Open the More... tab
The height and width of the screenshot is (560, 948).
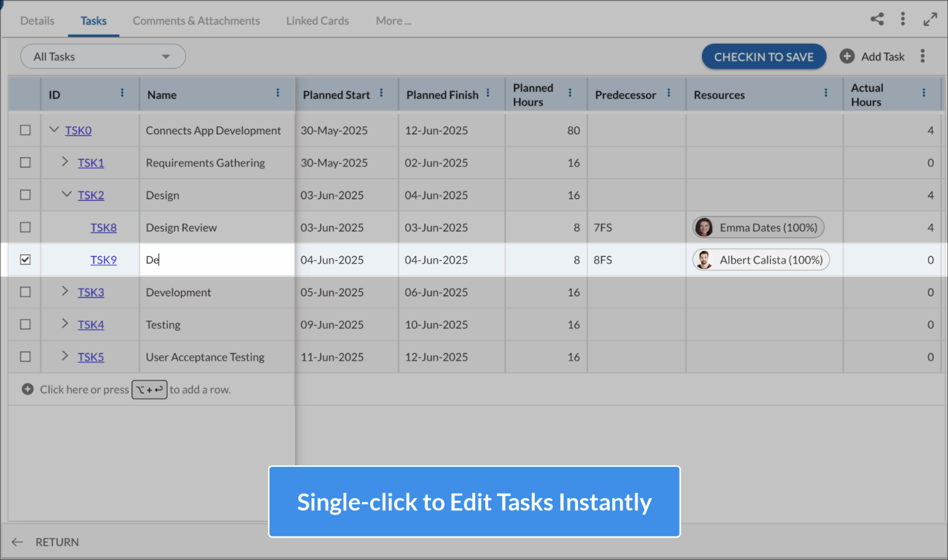click(393, 21)
